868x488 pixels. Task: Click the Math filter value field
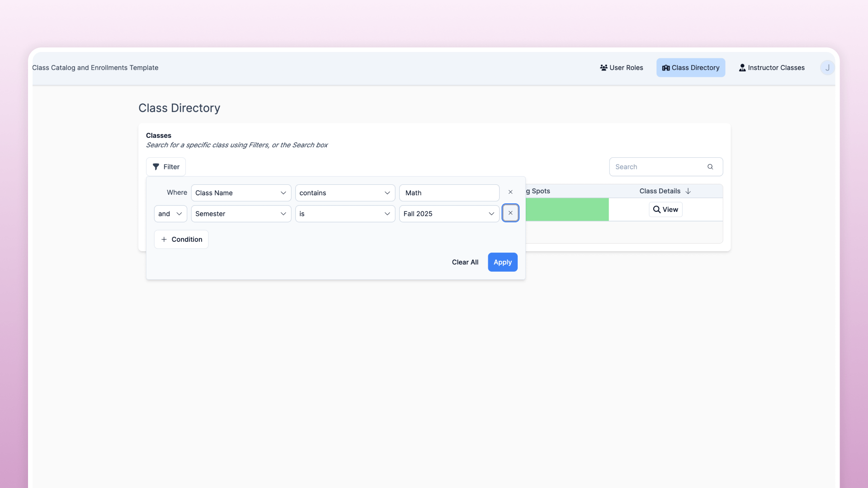[x=449, y=193]
